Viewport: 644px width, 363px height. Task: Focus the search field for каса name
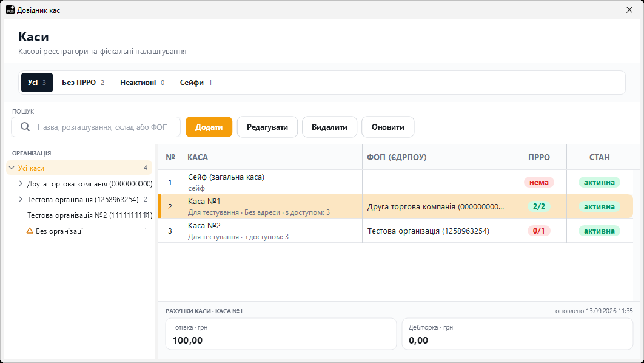[96, 127]
